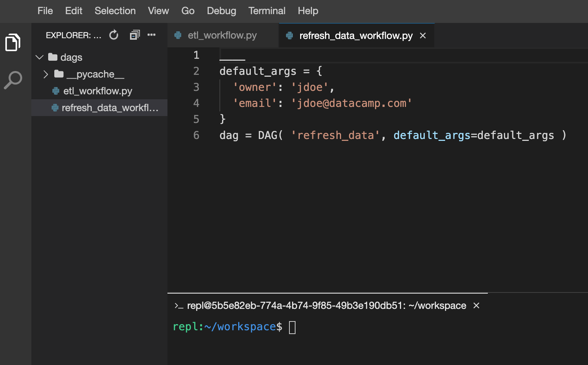Click Python file icon beside refresh_data_workfl... in tree
This screenshot has width=588, height=365.
[x=55, y=108]
